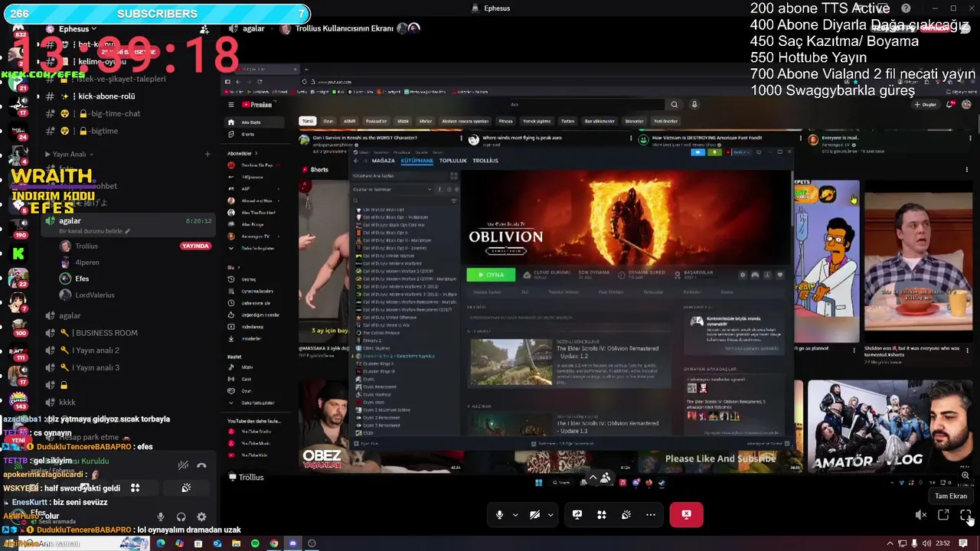The width and height of the screenshot is (980, 551).
Task: Click TOPLULUK tab in streamed Steam window
Action: click(x=453, y=161)
